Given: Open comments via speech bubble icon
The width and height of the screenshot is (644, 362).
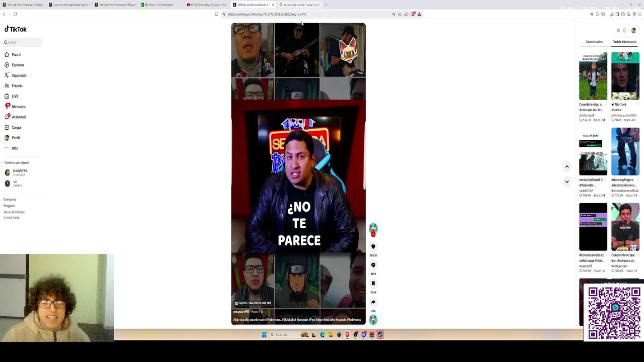Looking at the screenshot, I should click(373, 265).
